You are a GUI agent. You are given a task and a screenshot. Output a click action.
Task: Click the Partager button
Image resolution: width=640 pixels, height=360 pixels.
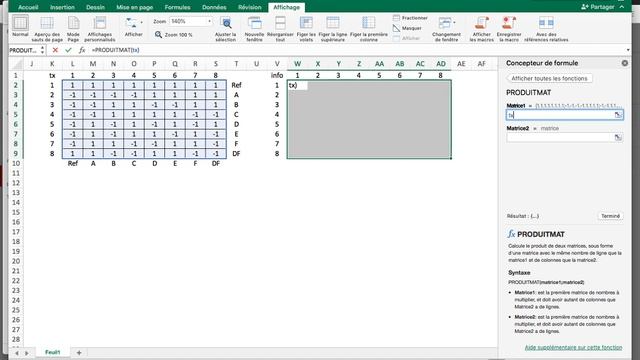click(598, 7)
